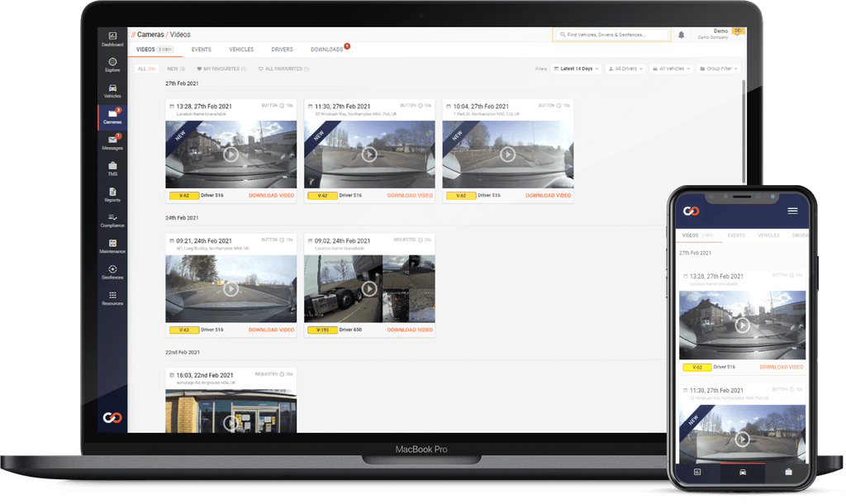
Task: Click the infinity logo on the phone header
Action: coord(692,211)
